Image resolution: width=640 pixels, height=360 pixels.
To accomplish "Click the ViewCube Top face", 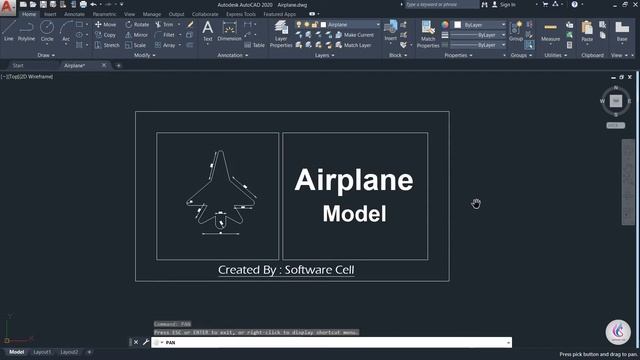I will 616,100.
